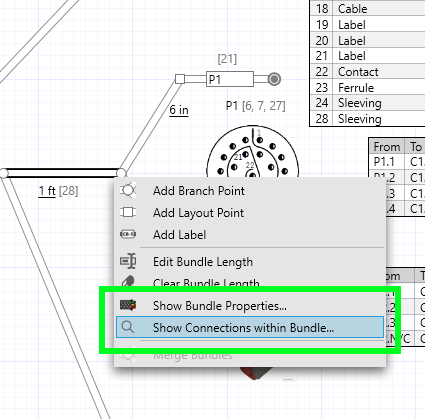Select Add Label in context menu
This screenshot has height=419, width=425.
coord(250,235)
